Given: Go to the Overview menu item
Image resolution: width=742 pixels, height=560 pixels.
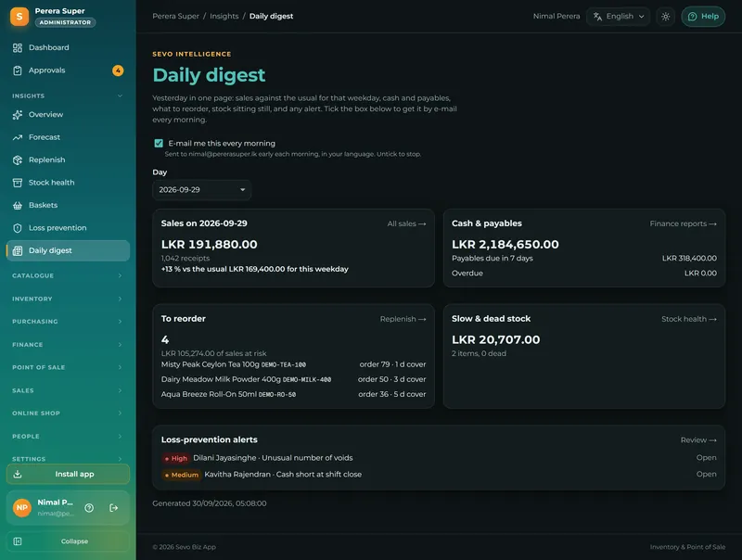Looking at the screenshot, I should pyautogui.click(x=68, y=114).
